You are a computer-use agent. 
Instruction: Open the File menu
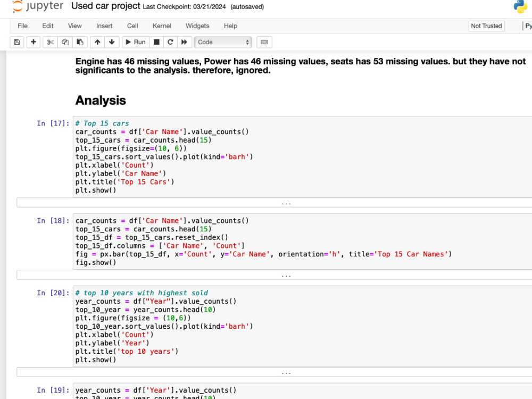click(x=22, y=26)
